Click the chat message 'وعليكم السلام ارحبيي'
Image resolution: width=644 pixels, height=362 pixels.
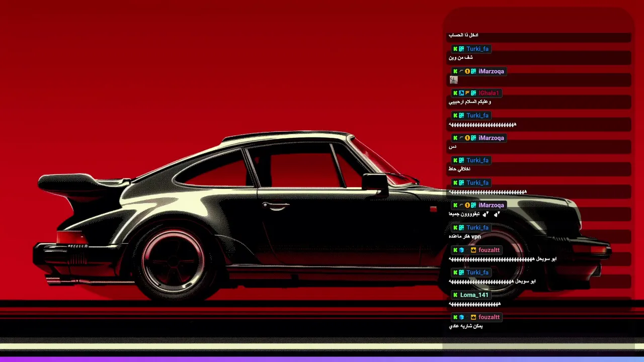coord(470,102)
